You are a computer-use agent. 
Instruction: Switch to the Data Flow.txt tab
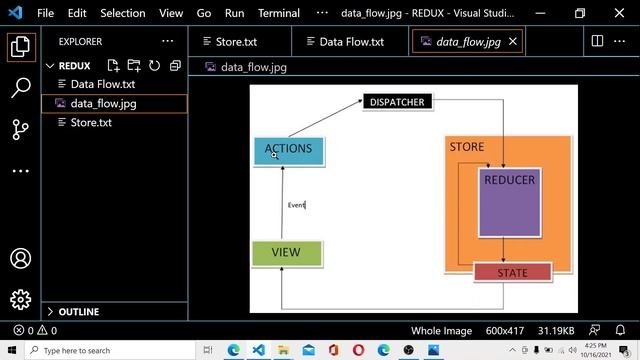350,41
